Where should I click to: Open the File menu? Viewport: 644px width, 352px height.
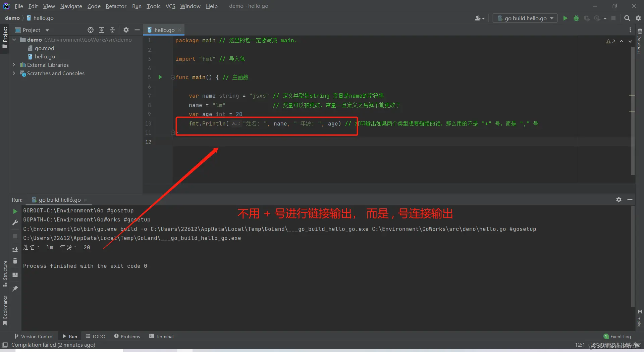19,6
